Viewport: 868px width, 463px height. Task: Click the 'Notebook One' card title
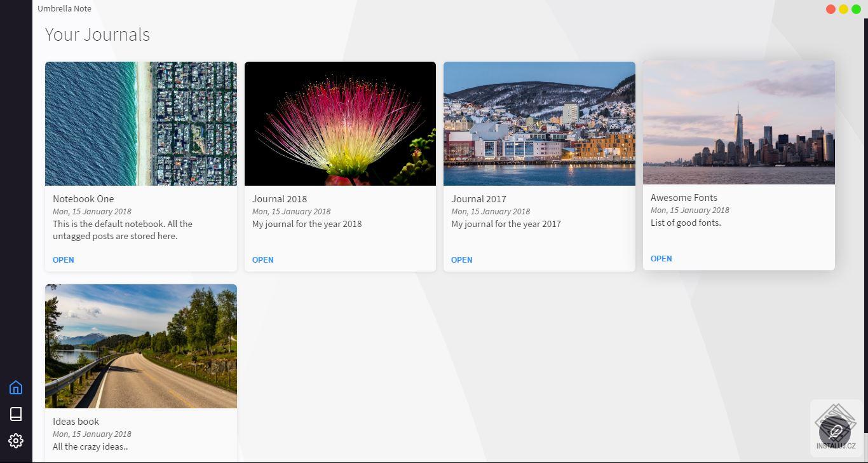(83, 198)
